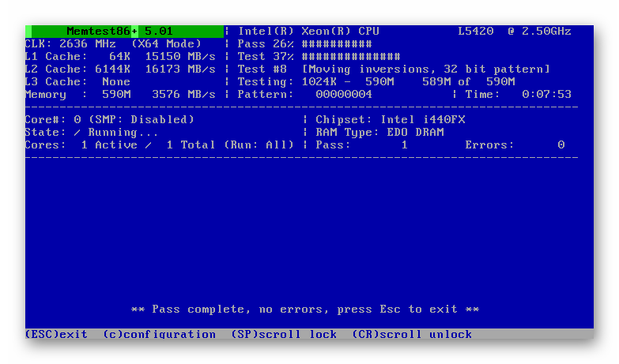This screenshot has height=364, width=619.
Task: Click the Memtest86+ 5.01 title banner
Action: (124, 31)
